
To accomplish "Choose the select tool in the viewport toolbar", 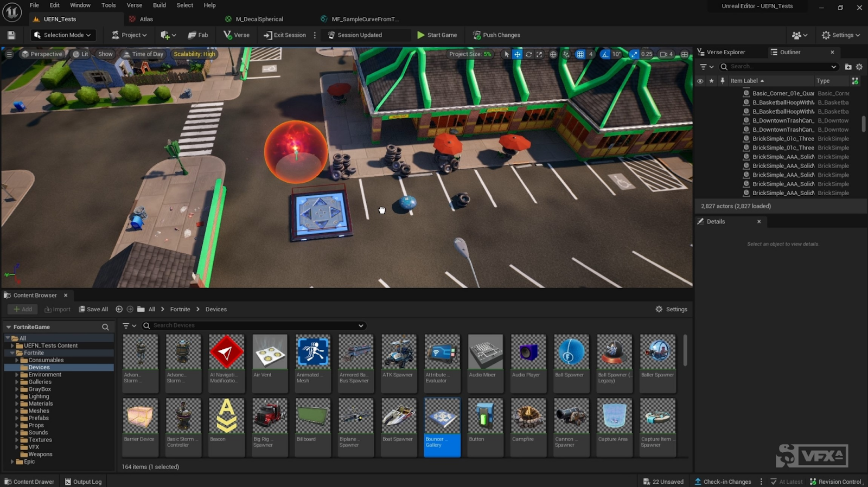I will [x=507, y=54].
